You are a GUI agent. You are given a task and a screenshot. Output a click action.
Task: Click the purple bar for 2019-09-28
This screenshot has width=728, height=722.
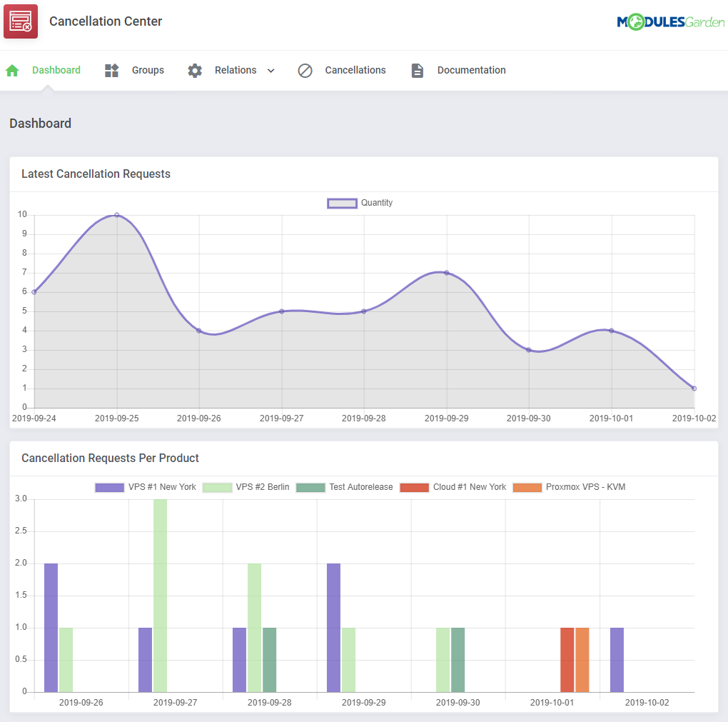pyautogui.click(x=240, y=660)
